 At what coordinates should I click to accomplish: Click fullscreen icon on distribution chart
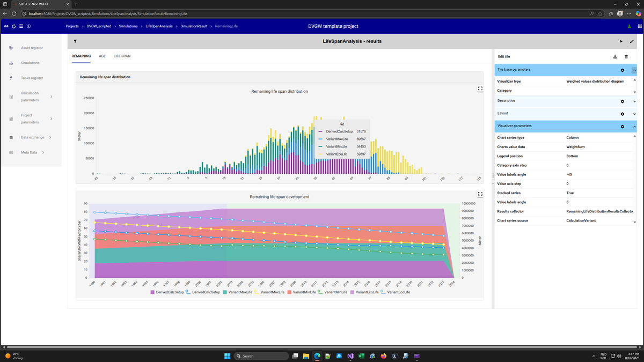click(480, 89)
